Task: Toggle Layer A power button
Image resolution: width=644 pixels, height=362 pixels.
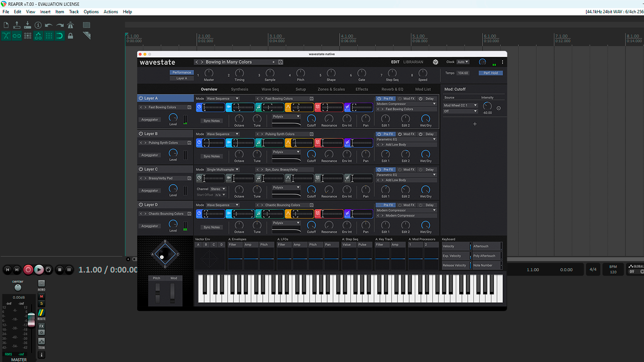Action: (x=141, y=98)
